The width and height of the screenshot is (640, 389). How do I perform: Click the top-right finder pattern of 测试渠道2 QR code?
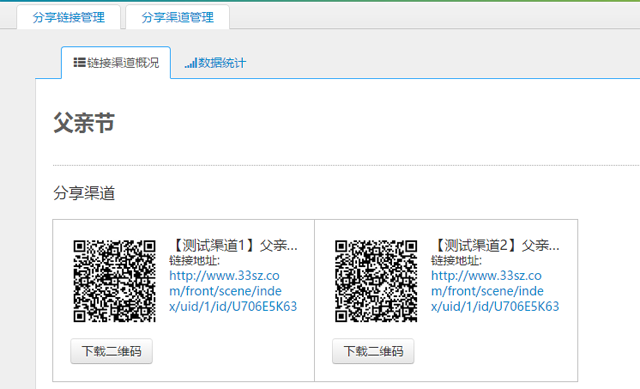tap(411, 247)
